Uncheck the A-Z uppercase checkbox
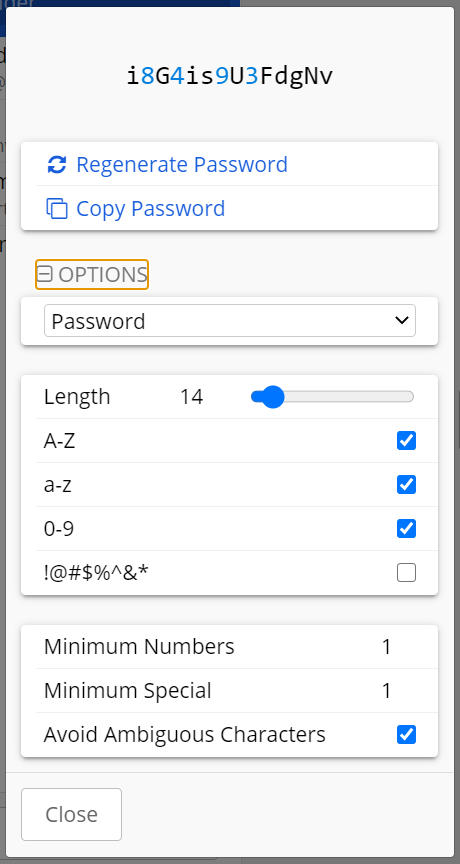Viewport: 460px width, 864px height. (x=407, y=441)
